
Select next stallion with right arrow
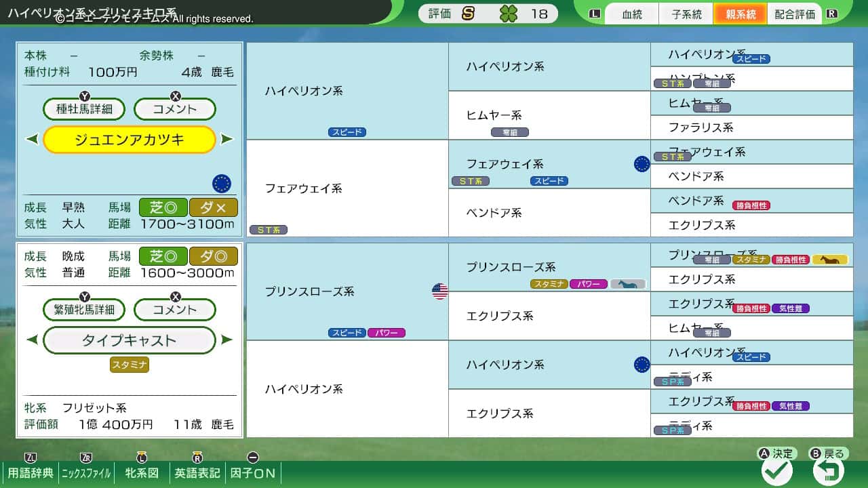click(227, 140)
